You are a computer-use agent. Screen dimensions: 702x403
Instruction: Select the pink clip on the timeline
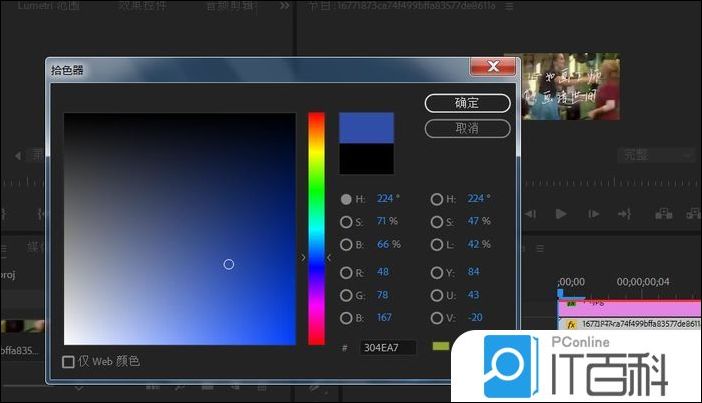629,309
